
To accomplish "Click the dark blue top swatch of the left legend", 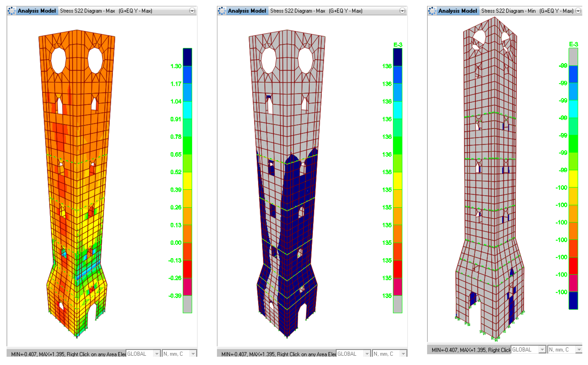I will click(x=187, y=57).
